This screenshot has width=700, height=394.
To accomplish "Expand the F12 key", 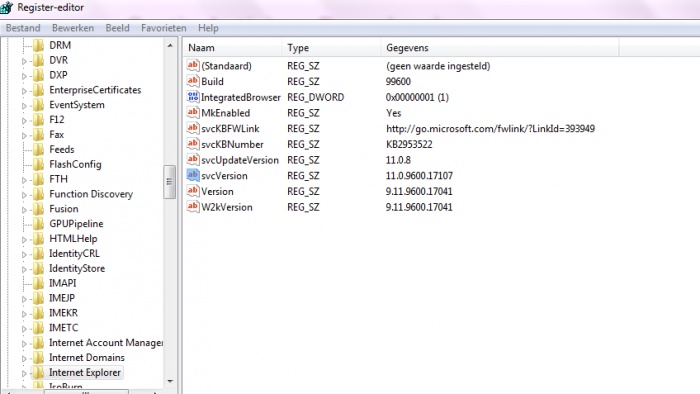I will tap(24, 120).
